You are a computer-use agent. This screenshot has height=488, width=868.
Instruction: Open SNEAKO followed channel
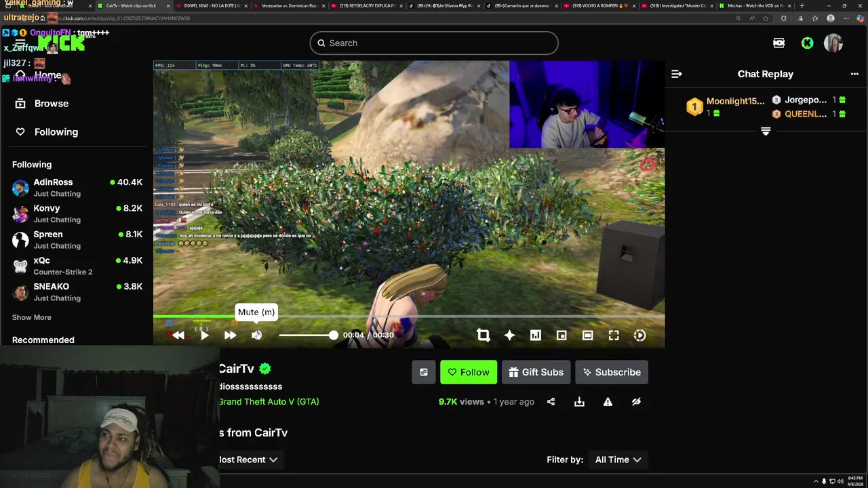77,292
